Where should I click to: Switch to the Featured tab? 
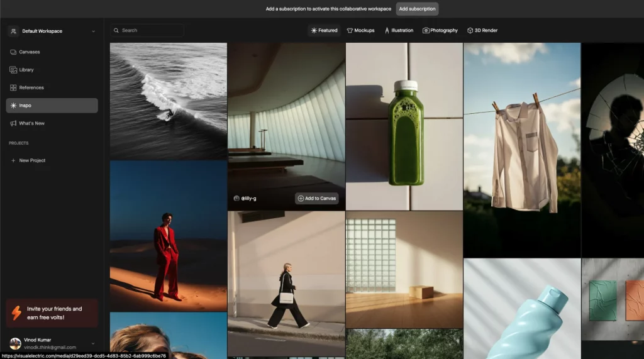pos(324,30)
